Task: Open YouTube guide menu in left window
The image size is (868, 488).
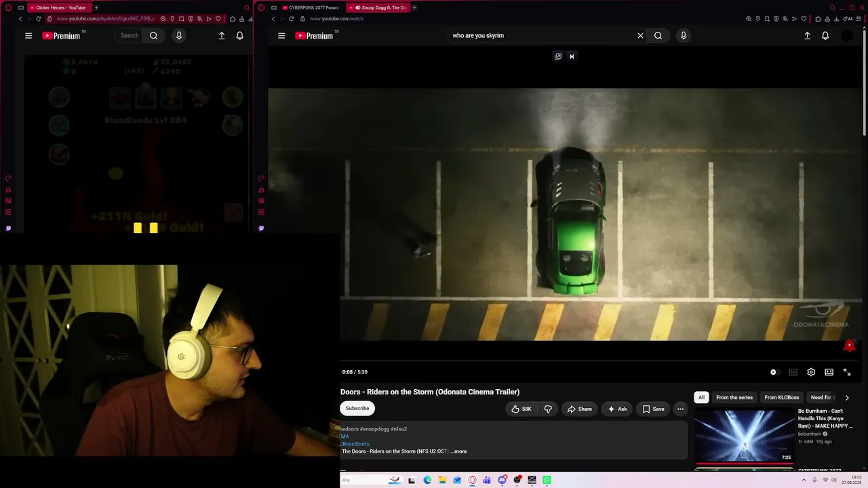Action: click(x=28, y=36)
